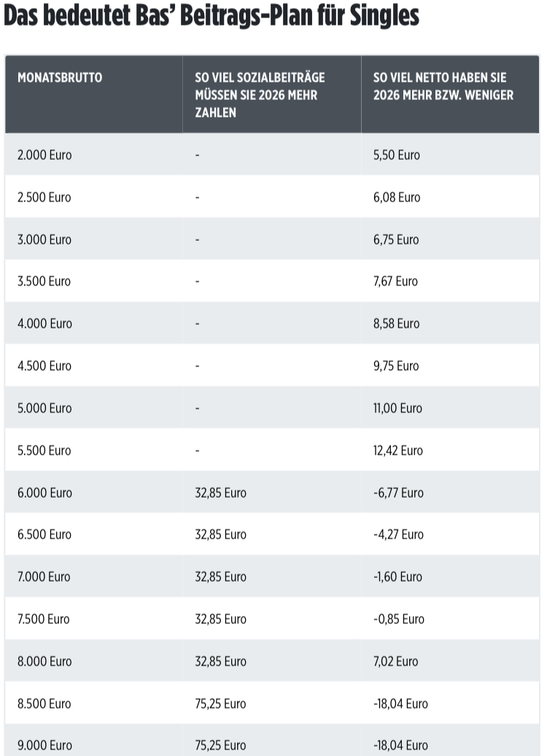Click the -0,85 Euro net cell
The width and height of the screenshot is (547, 756).
tap(398, 620)
